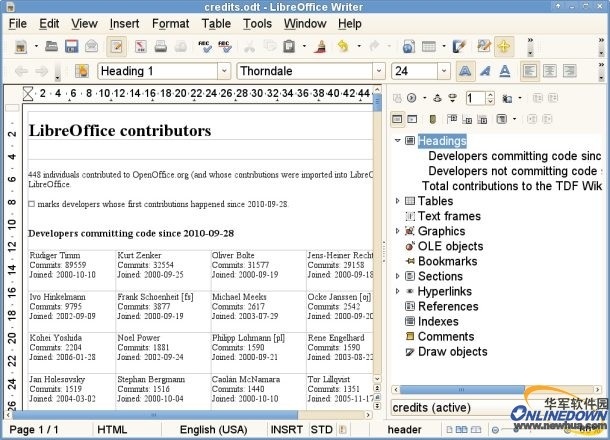
Task: Expand the Tables node in Navigator
Action: point(398,201)
